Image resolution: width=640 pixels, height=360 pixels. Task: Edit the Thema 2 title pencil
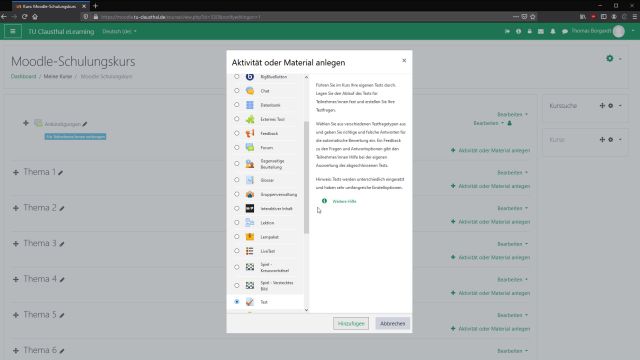[62, 209]
